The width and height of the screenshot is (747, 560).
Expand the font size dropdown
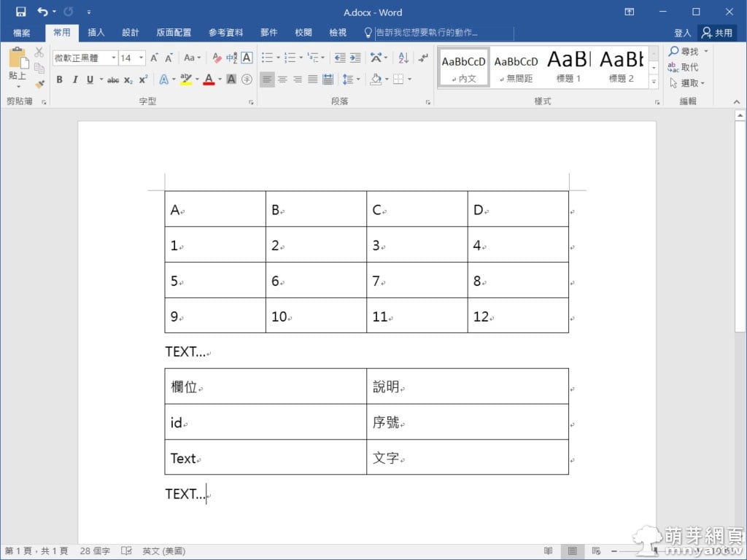coord(140,58)
